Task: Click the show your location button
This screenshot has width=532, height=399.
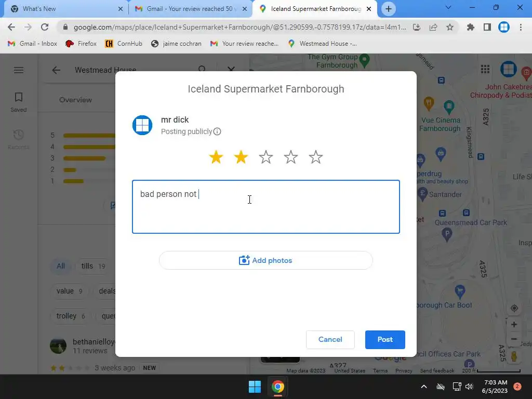Action: pos(514,308)
